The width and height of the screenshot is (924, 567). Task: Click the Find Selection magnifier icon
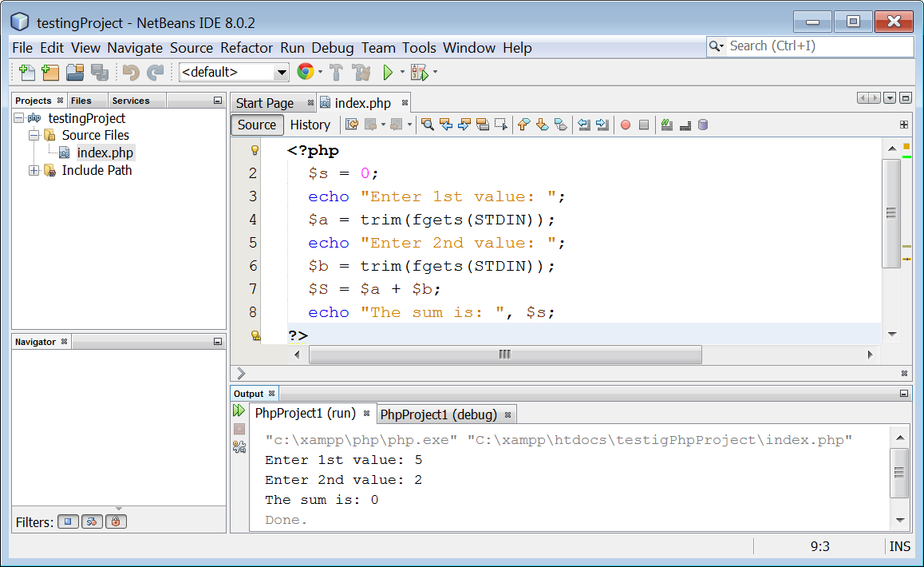coord(428,125)
